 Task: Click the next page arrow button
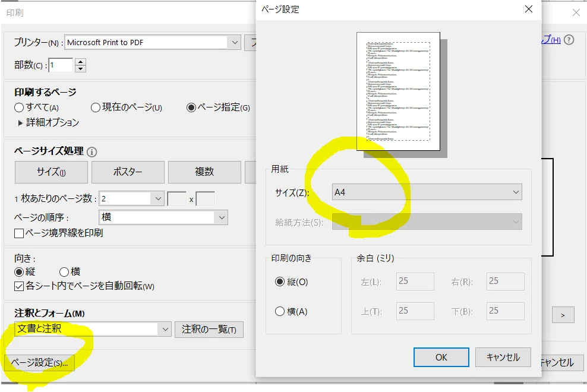tap(563, 315)
